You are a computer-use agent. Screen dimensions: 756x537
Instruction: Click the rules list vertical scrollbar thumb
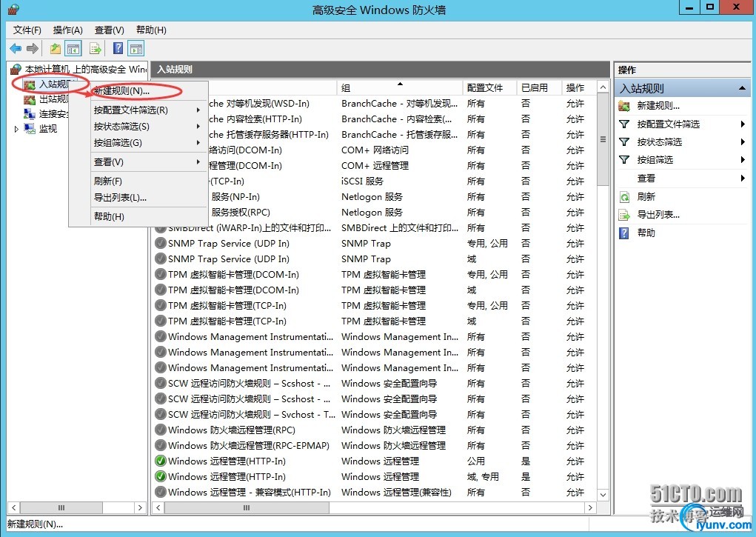[x=603, y=139]
